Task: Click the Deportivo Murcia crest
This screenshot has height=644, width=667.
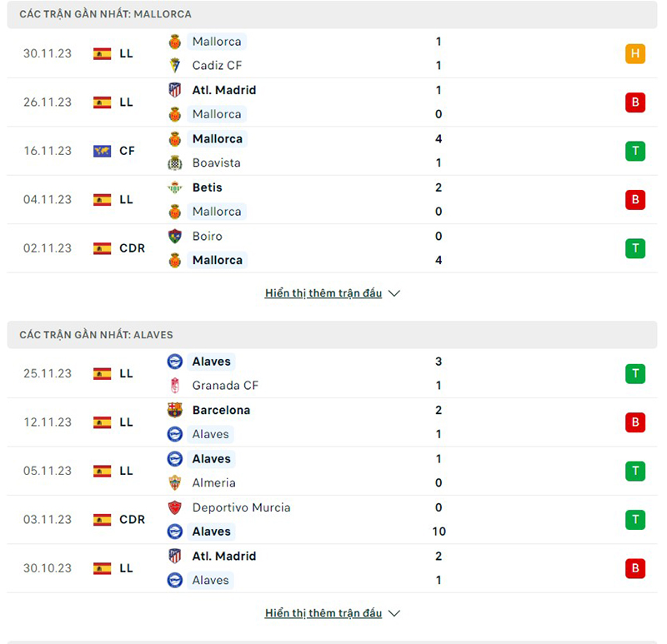Action: click(x=174, y=507)
